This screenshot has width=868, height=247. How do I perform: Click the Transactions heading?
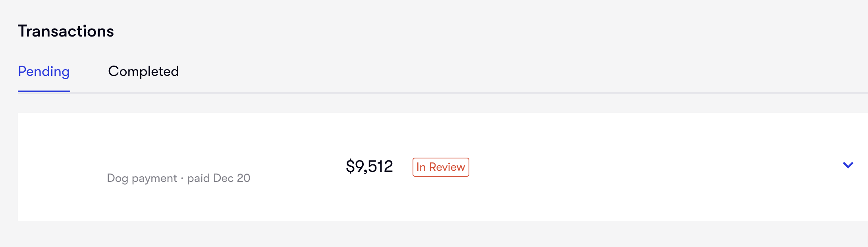[x=66, y=31]
